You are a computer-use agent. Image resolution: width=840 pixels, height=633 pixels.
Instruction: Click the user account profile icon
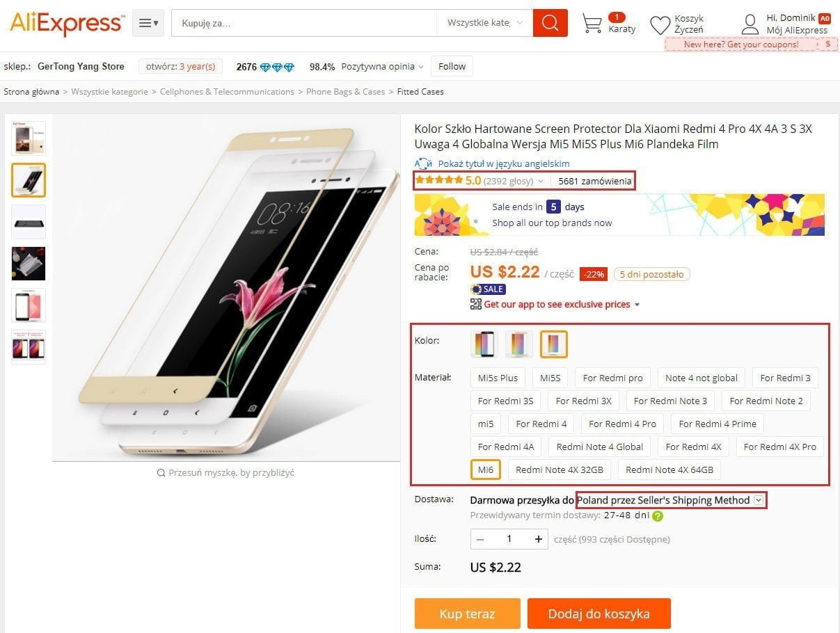point(750,24)
